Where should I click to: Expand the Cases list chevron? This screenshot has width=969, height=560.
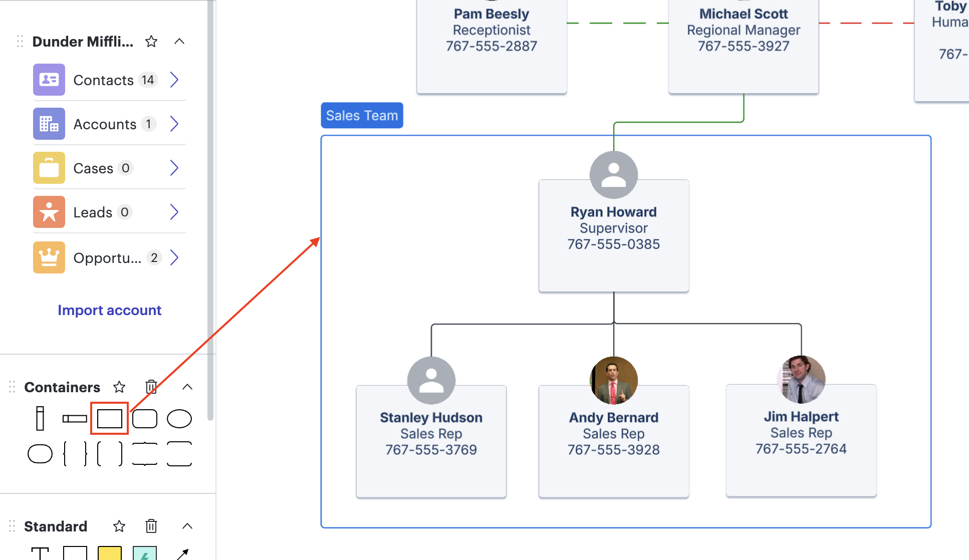coord(174,168)
